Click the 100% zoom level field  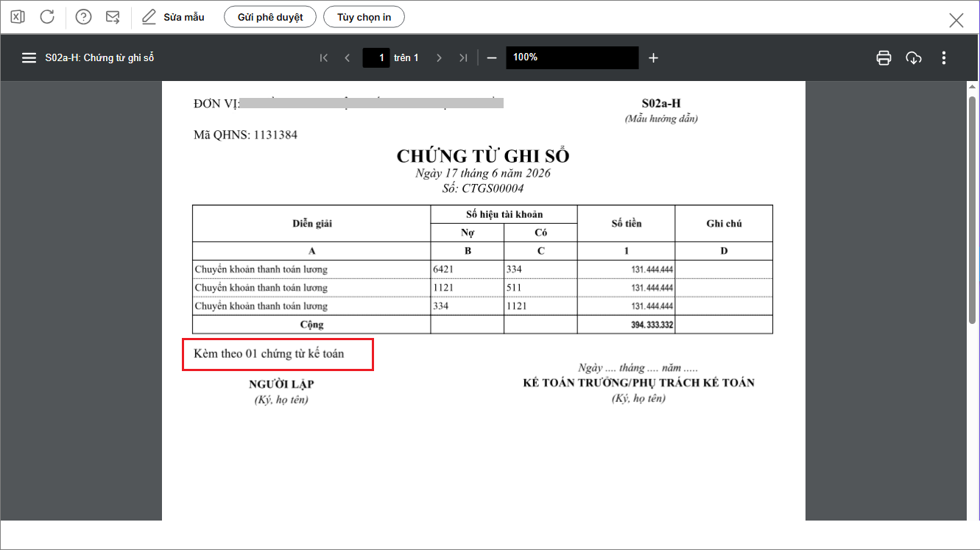pos(572,57)
